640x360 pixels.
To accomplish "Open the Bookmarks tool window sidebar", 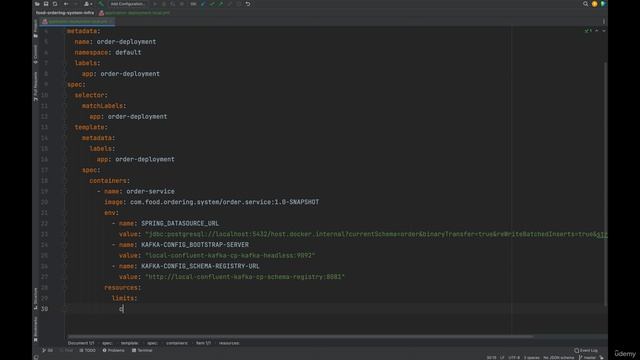I will pos(36,329).
